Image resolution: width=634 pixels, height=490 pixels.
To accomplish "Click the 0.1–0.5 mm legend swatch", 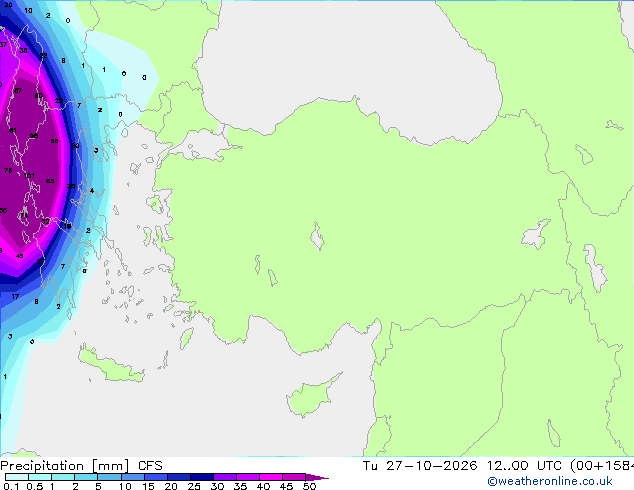I will click(x=17, y=477).
